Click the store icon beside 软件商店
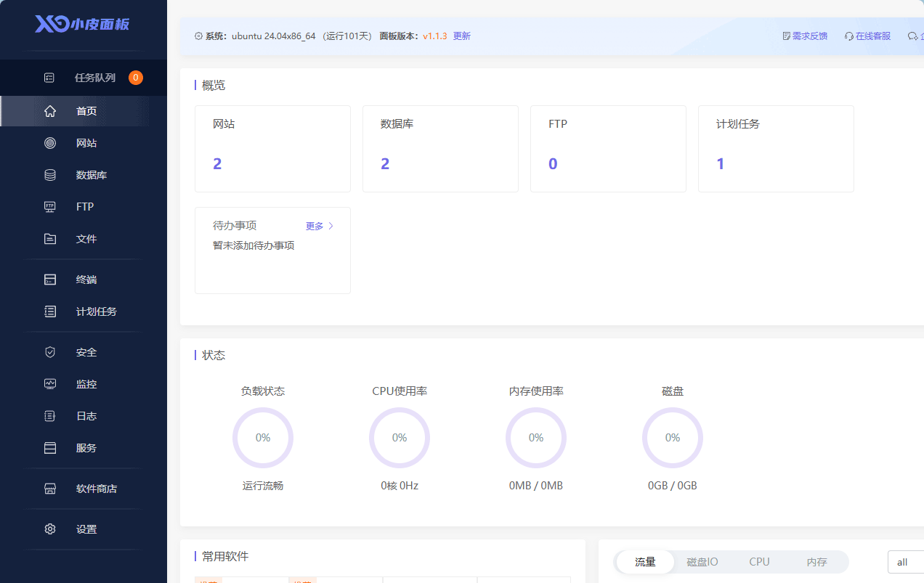This screenshot has width=924, height=583. 50,489
